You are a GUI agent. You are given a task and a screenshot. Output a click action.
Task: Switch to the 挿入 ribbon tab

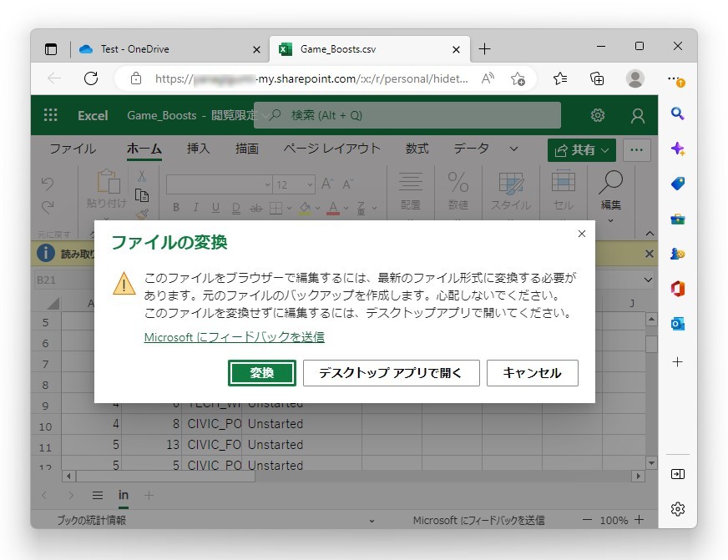point(200,149)
